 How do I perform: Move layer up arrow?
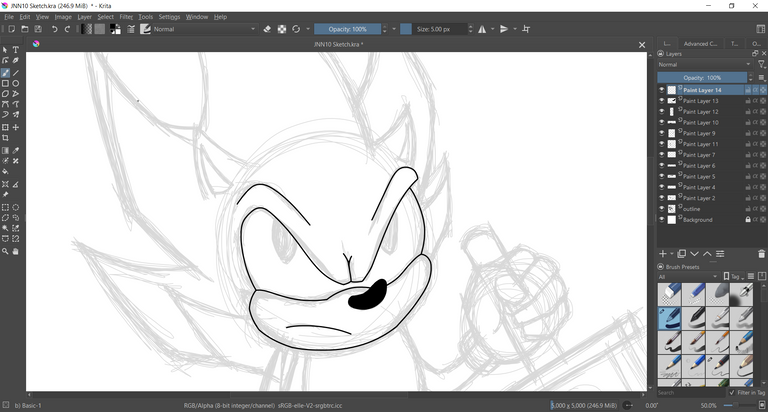[x=707, y=254]
